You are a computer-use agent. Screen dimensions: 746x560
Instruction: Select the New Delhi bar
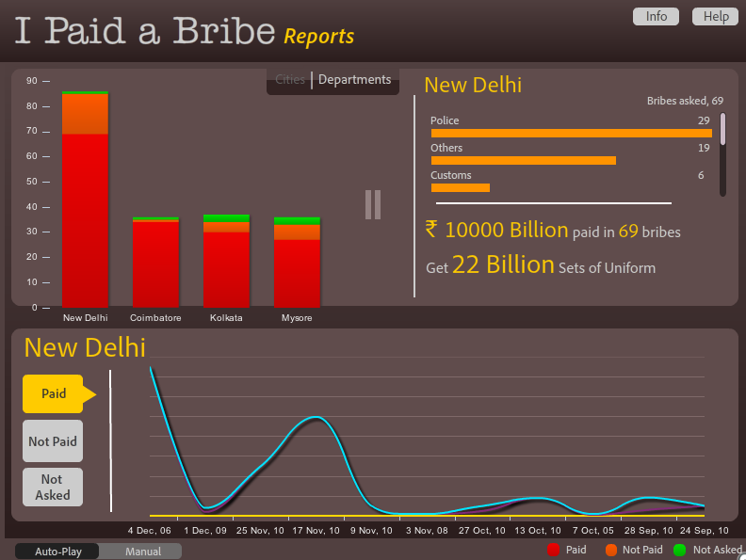point(85,200)
